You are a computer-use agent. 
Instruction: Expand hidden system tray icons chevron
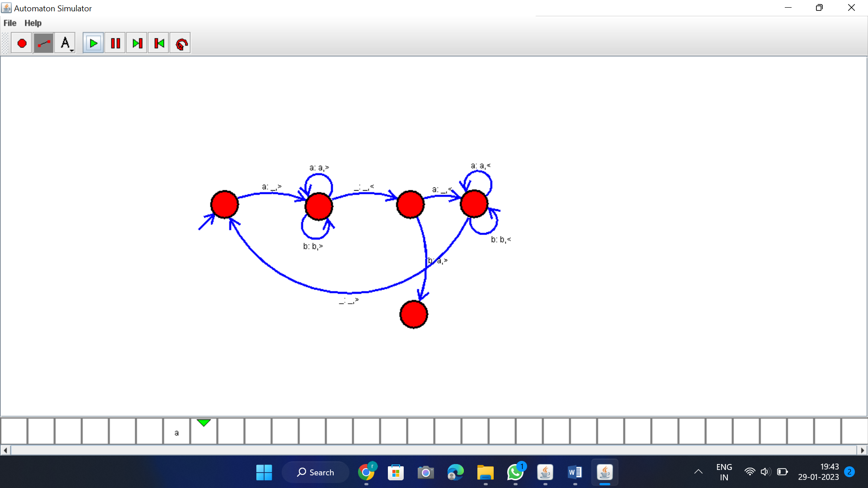coord(698,472)
